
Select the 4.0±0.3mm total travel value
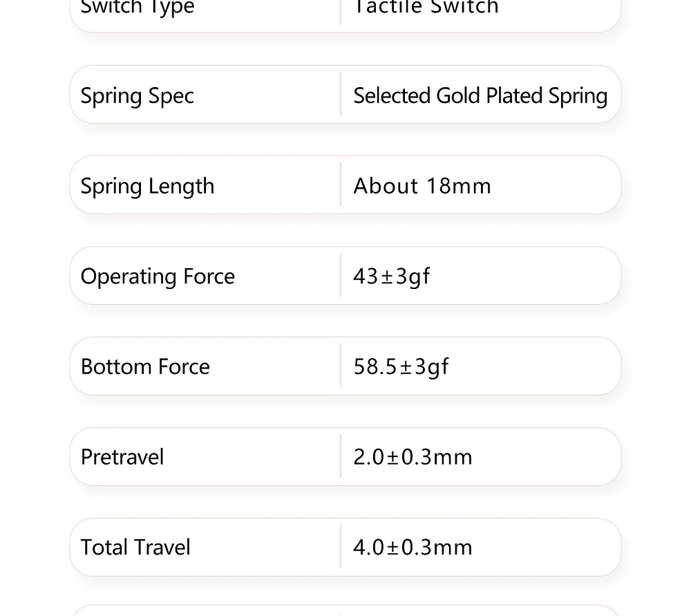point(413,548)
